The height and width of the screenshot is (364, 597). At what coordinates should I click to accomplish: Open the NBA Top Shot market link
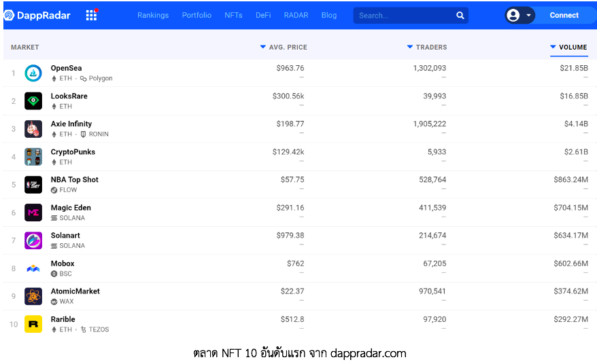pyautogui.click(x=75, y=179)
